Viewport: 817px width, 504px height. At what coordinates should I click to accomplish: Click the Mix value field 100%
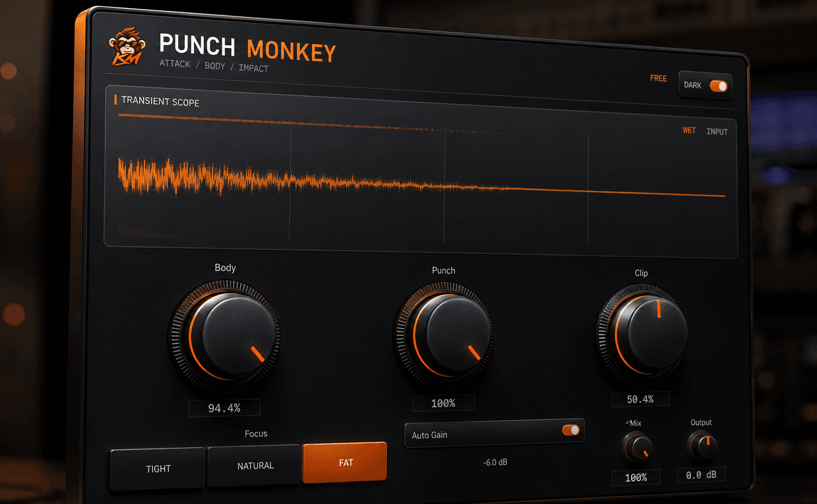point(636,477)
